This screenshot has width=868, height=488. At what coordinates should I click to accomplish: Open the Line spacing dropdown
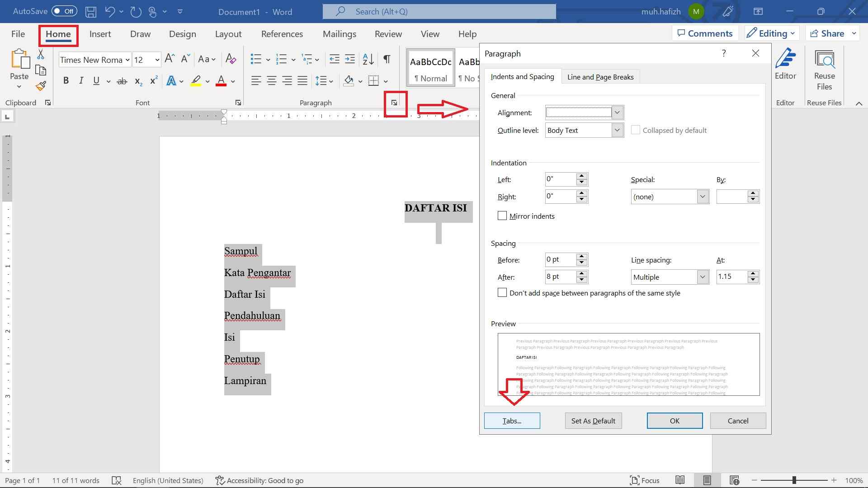tap(702, 277)
